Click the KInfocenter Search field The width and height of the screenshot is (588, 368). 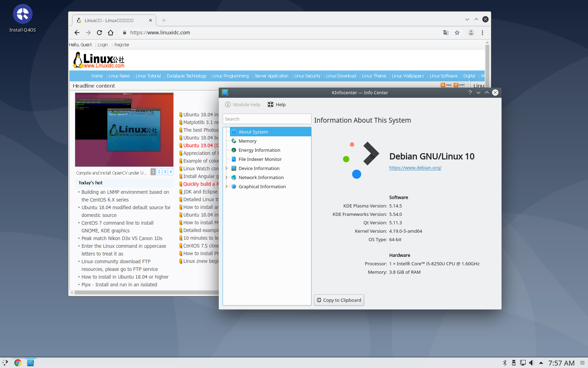coord(267,119)
